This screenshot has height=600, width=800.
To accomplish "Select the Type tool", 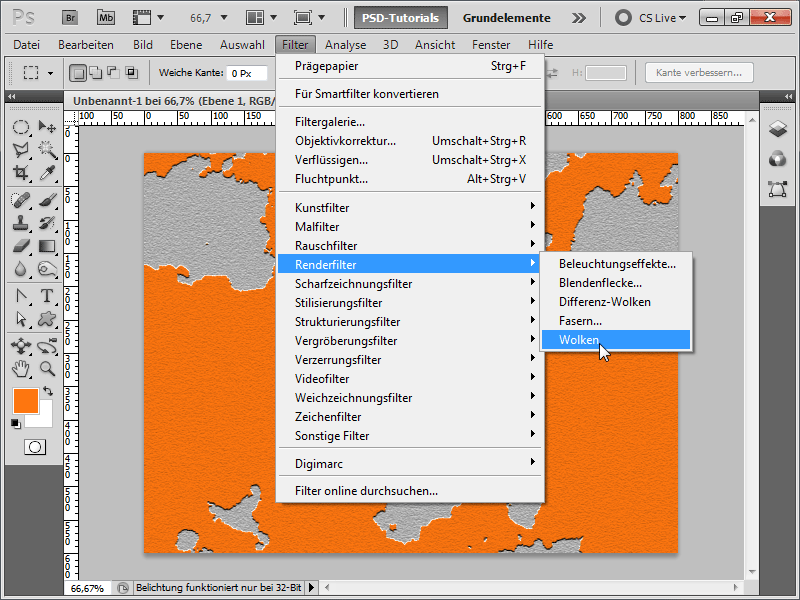I will [x=47, y=296].
